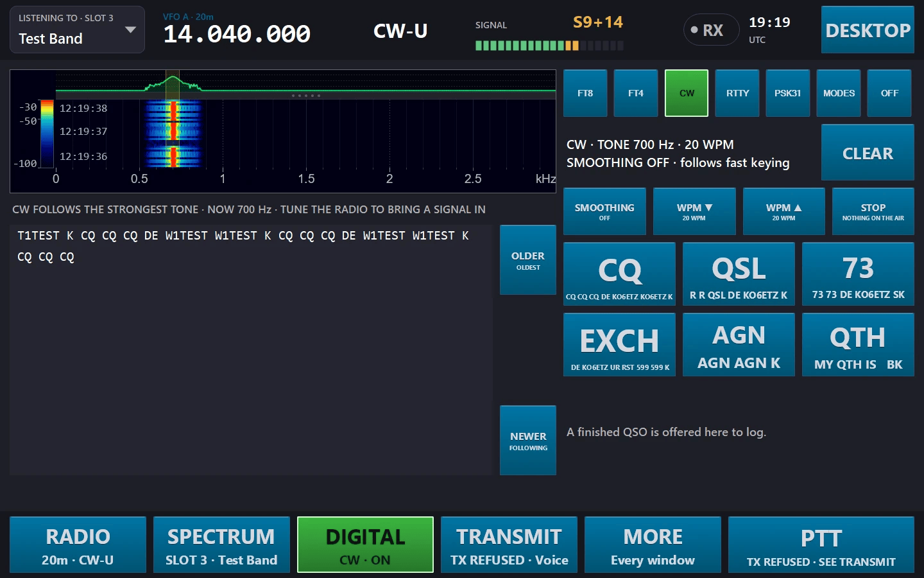
Task: Toggle SMOOTHING off/on
Action: [604, 211]
